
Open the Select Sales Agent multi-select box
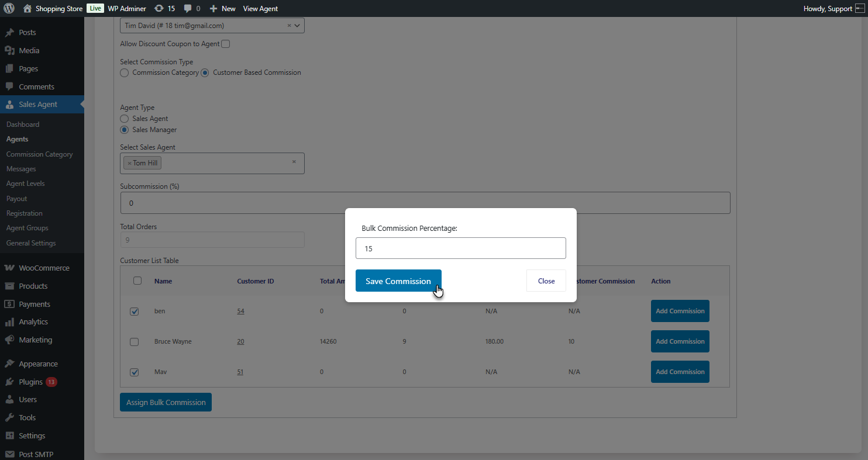pos(212,163)
